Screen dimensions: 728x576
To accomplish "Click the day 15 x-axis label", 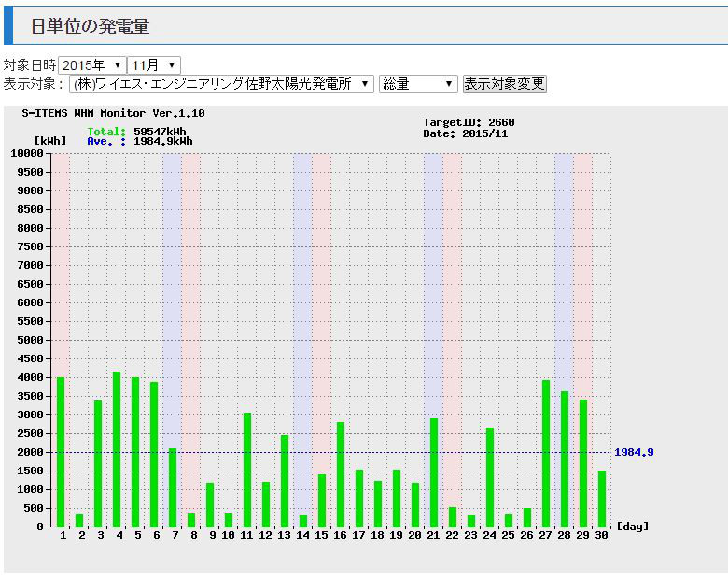I will tap(321, 535).
